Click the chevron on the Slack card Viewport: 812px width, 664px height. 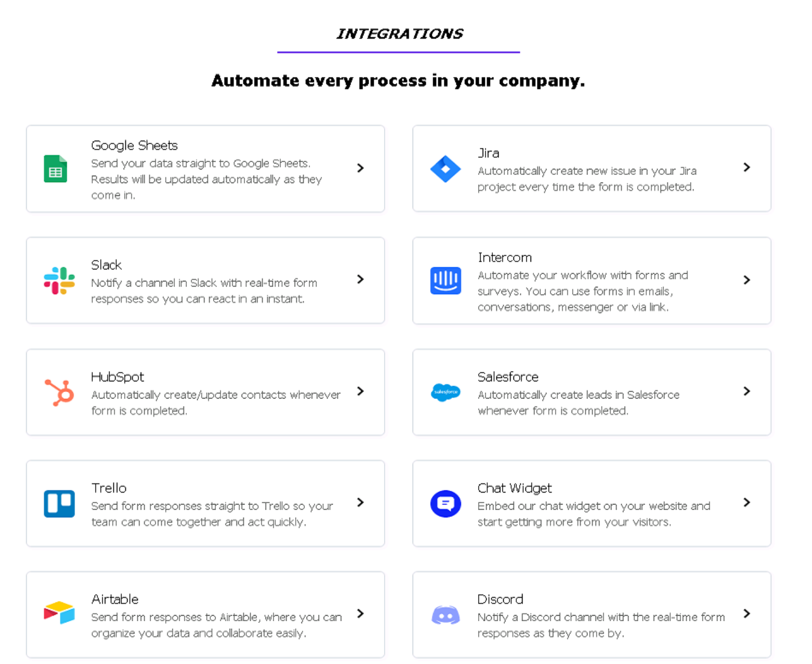point(360,279)
